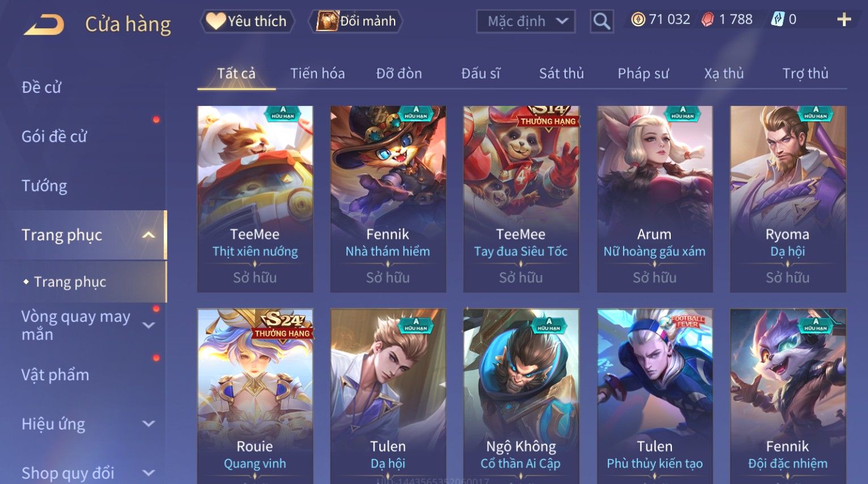This screenshot has width=868, height=484.
Task: Expand the Hiệu ứng sidebar section
Action: 149,424
